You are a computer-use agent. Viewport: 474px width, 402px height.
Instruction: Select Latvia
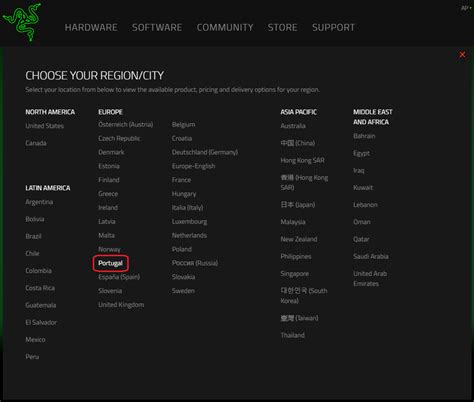[x=107, y=221]
